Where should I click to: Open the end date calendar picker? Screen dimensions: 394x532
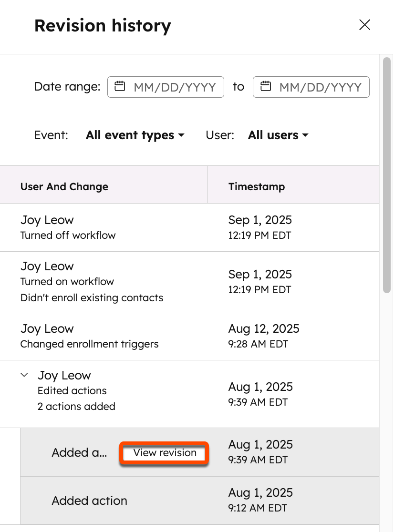(x=265, y=87)
